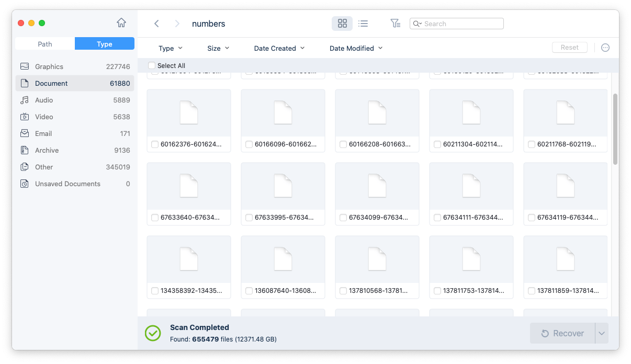Click the file name 67634119-676344...

tap(568, 218)
